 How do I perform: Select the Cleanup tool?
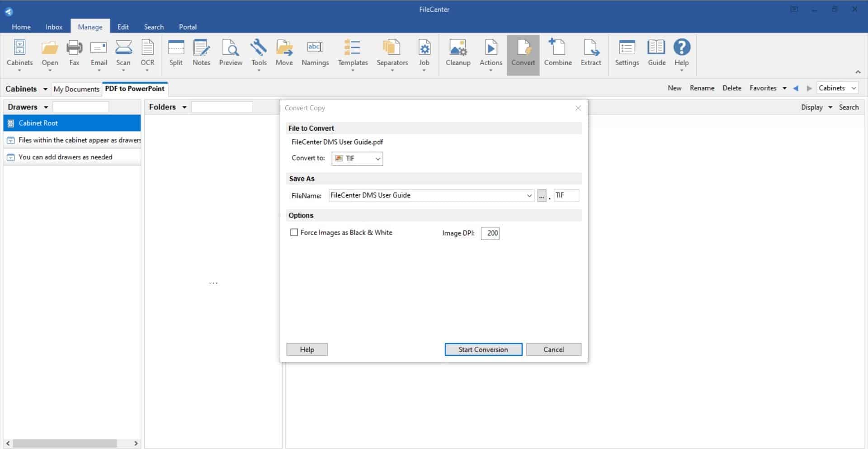pyautogui.click(x=458, y=54)
